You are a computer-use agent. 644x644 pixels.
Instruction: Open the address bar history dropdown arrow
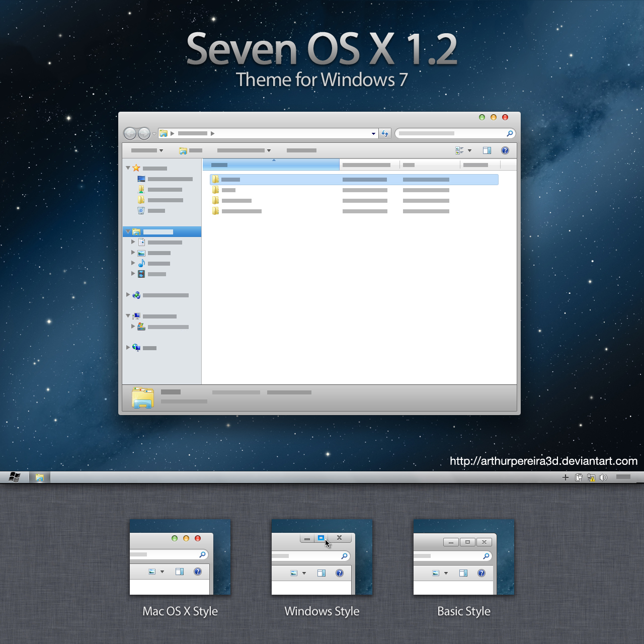click(373, 134)
